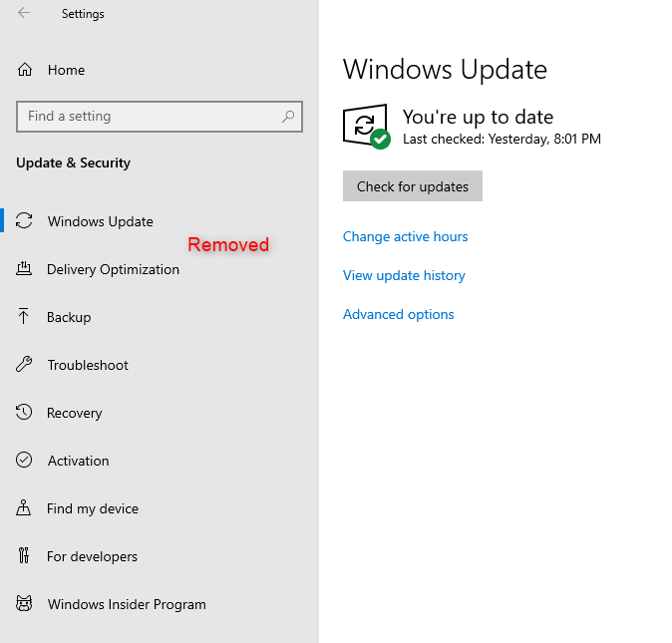Click the Backup upload arrow icon
The image size is (672, 643).
point(24,316)
